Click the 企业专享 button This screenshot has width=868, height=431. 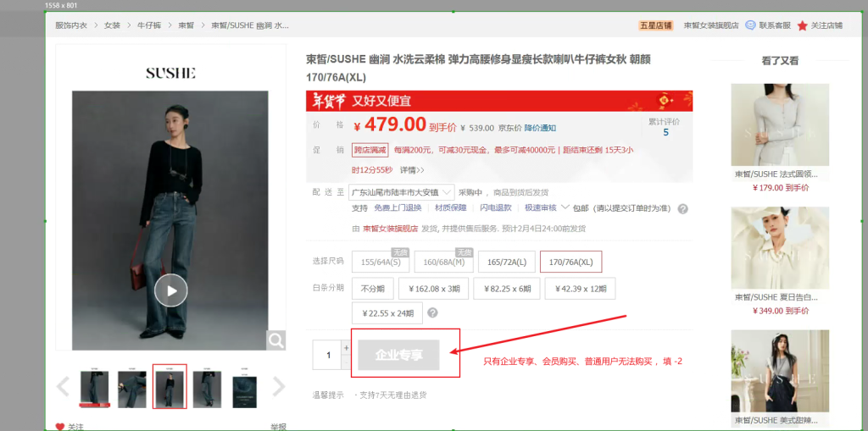(x=398, y=355)
